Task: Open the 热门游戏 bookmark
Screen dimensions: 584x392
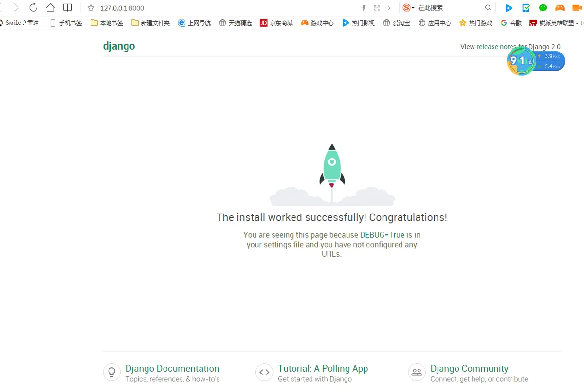Action: (475, 23)
